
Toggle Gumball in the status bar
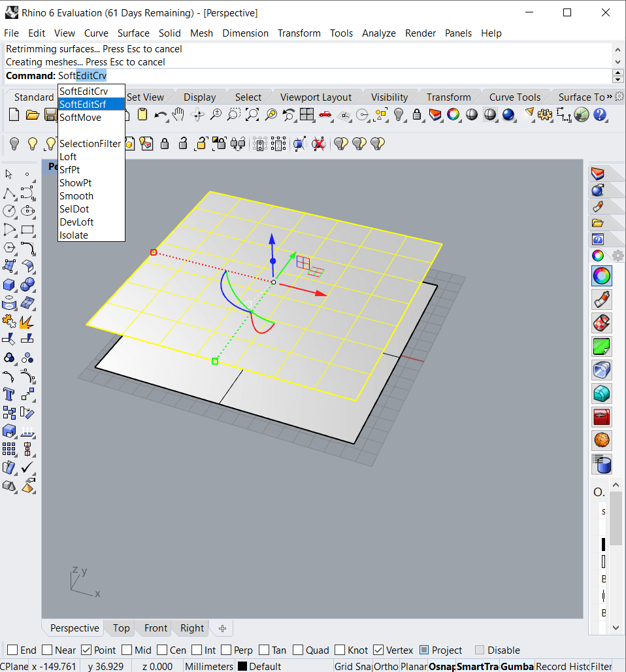coord(516,666)
